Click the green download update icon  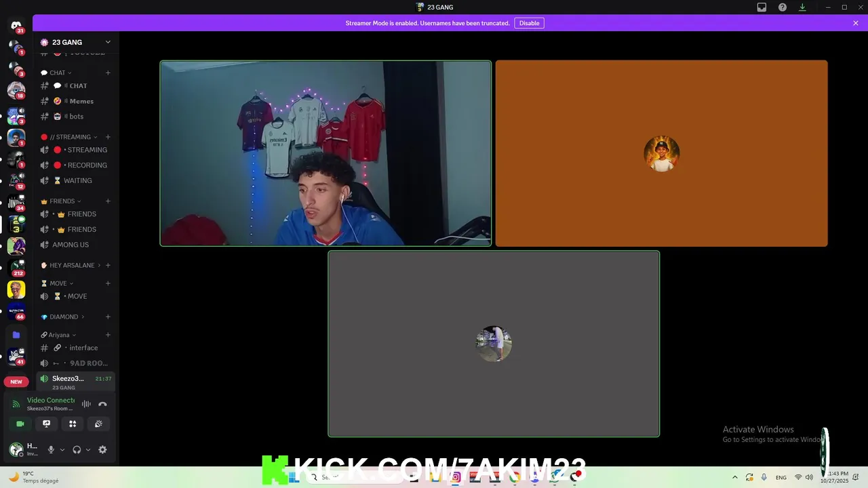coord(802,7)
